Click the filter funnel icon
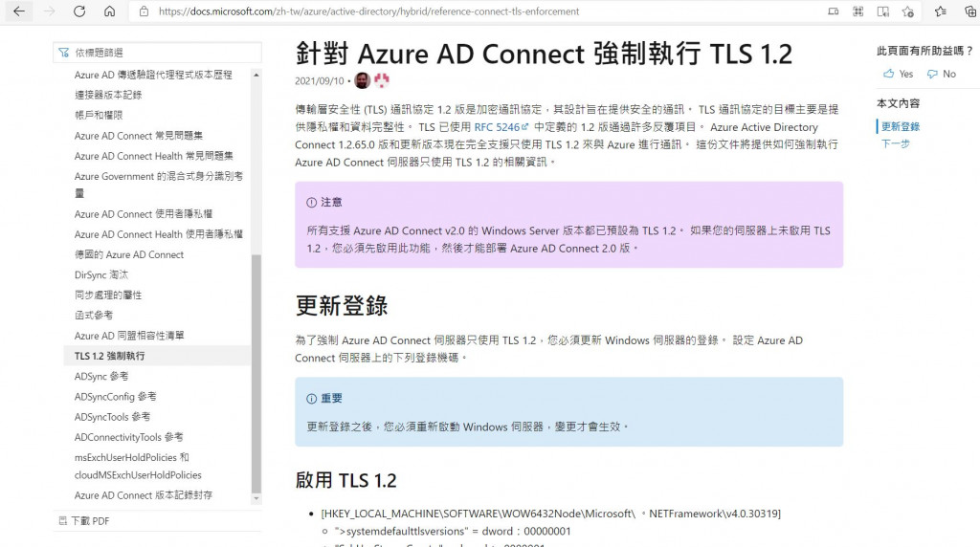This screenshot has width=980, height=547. point(64,53)
